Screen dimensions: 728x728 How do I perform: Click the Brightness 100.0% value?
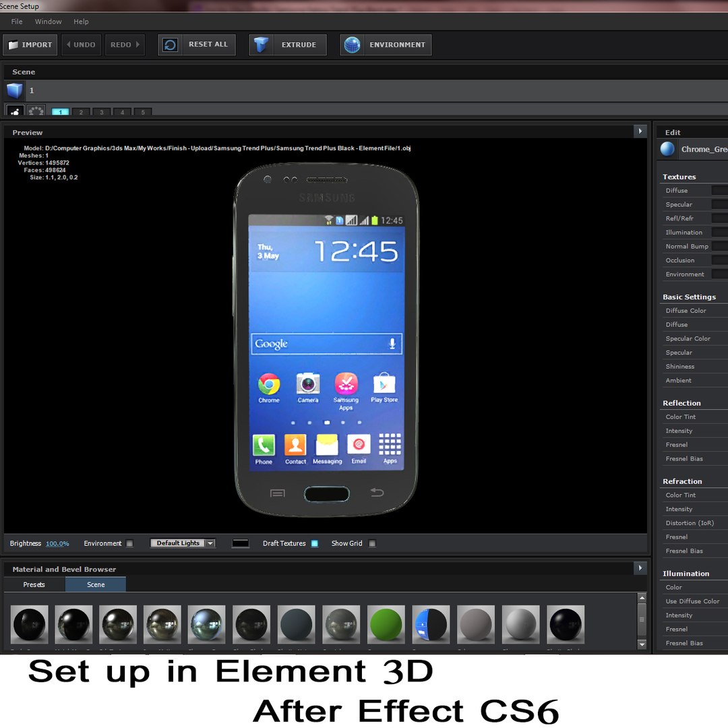click(x=57, y=544)
